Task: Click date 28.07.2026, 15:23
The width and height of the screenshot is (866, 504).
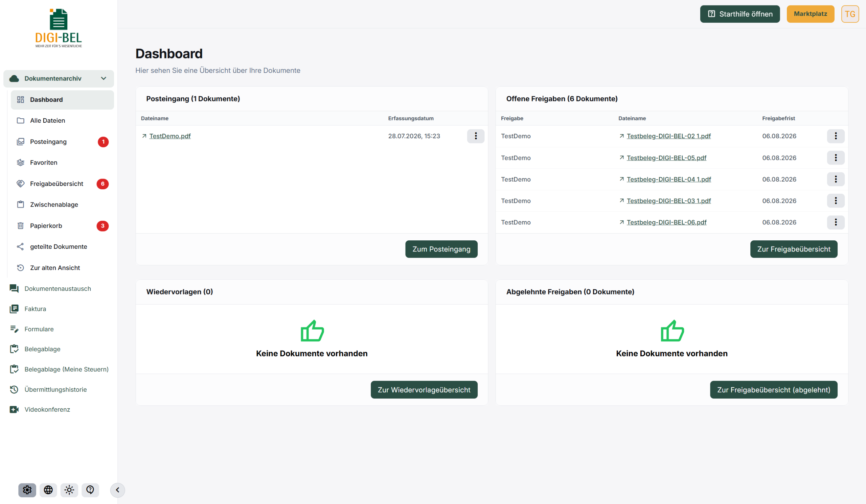Action: [414, 136]
